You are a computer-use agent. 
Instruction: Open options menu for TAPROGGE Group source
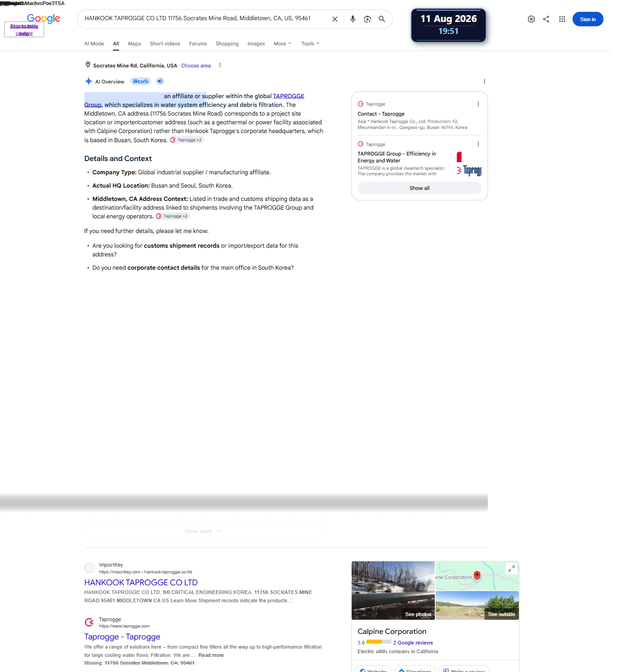click(478, 144)
